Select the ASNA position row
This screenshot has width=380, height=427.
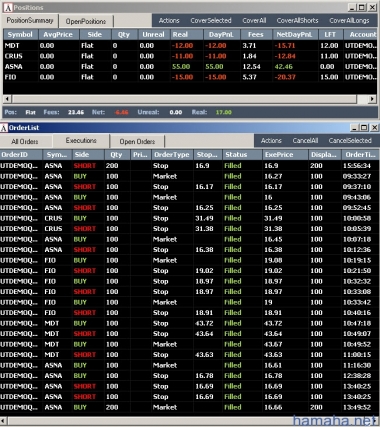point(190,66)
